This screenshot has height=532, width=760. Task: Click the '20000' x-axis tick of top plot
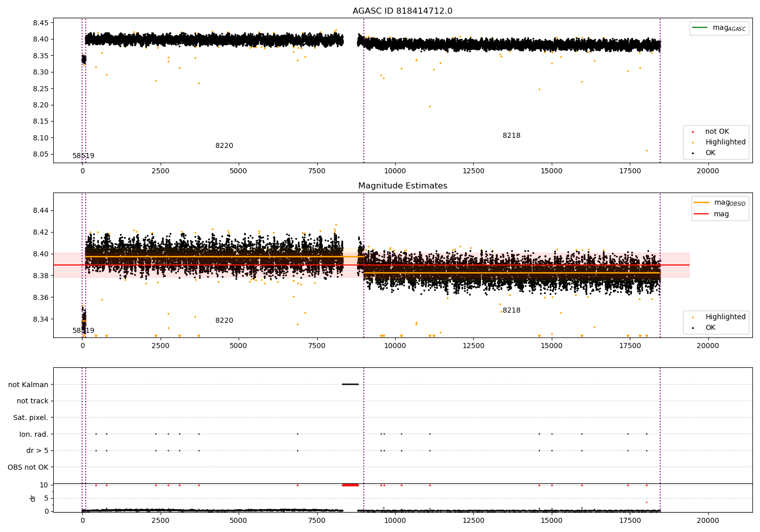[708, 171]
